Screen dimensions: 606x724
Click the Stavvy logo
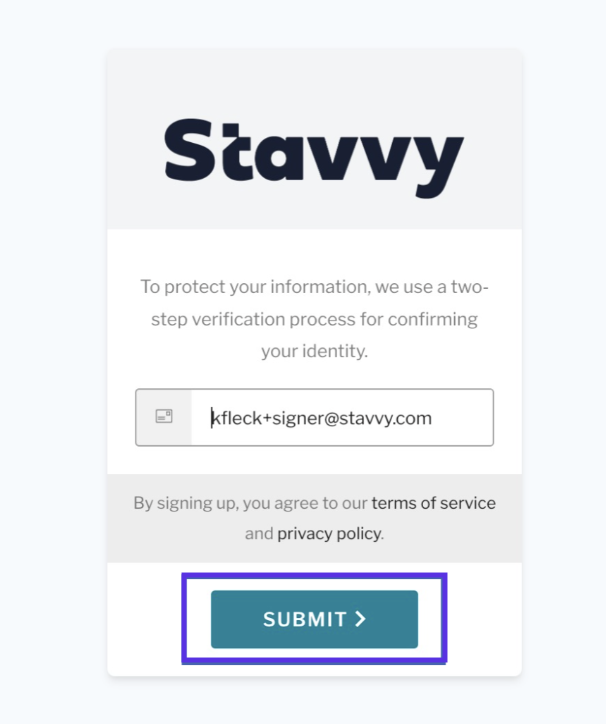point(314,157)
